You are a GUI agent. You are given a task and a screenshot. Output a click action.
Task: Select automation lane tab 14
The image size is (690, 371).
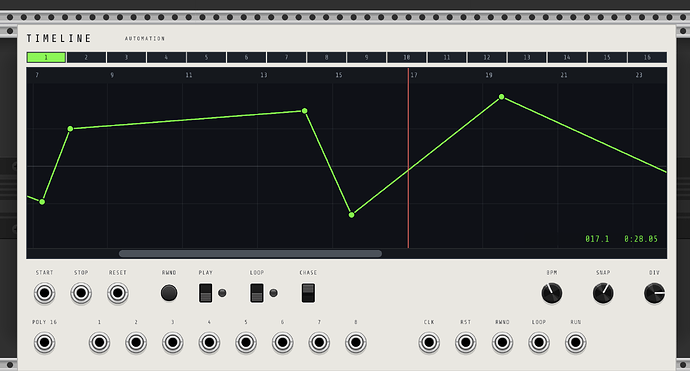point(567,57)
